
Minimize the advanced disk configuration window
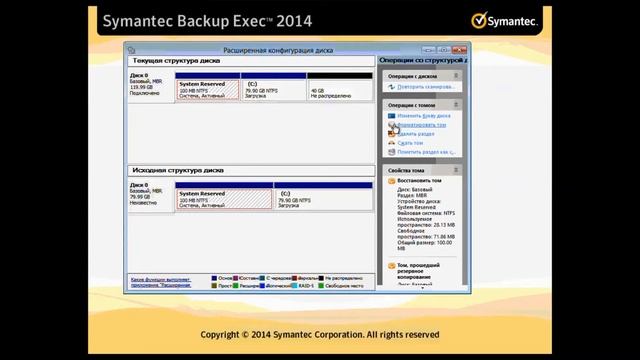click(x=429, y=50)
